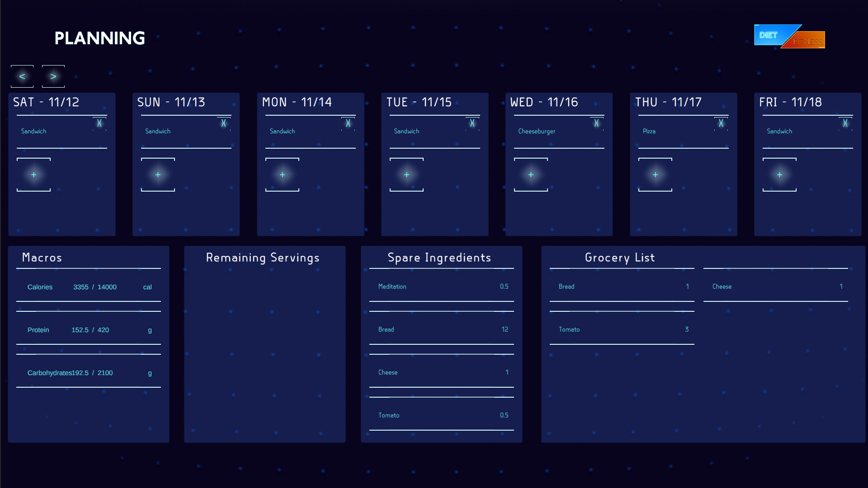Add a meal to Wednesday 11/16
Viewport: 868px width, 488px height.
tap(531, 174)
